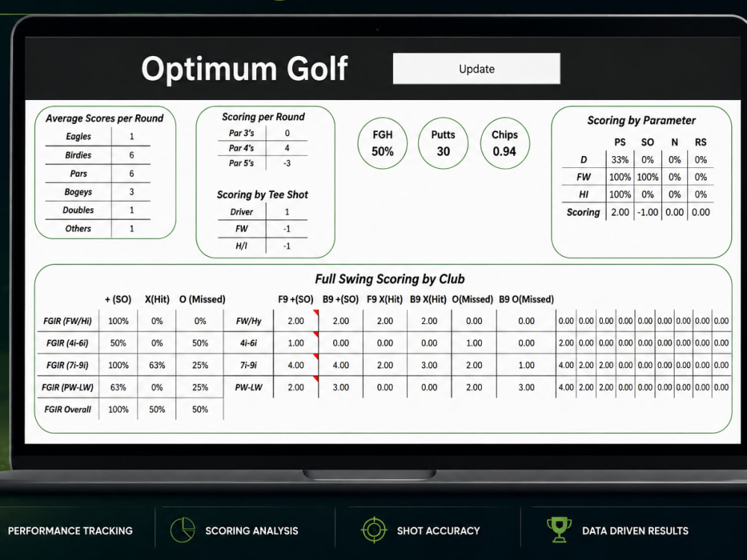Select the Scoring row 2.00 cell

click(x=620, y=212)
